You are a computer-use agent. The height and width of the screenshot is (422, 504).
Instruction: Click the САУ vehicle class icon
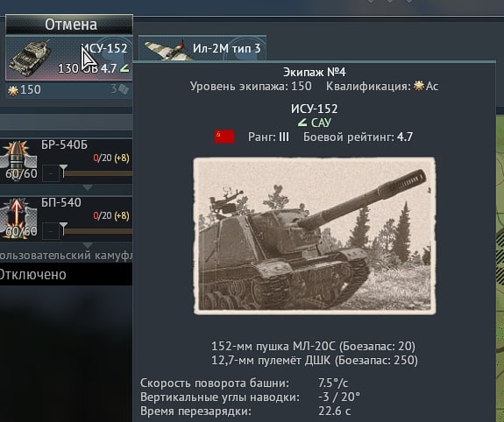(x=302, y=123)
